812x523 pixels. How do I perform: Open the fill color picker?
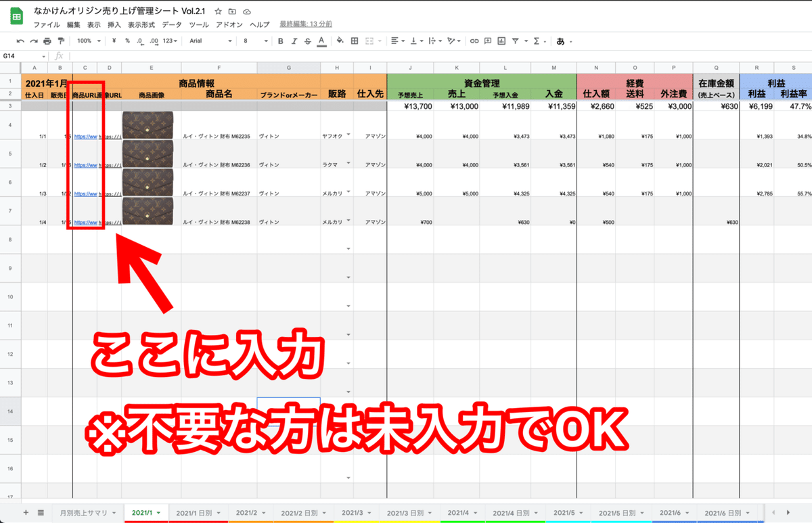[340, 41]
